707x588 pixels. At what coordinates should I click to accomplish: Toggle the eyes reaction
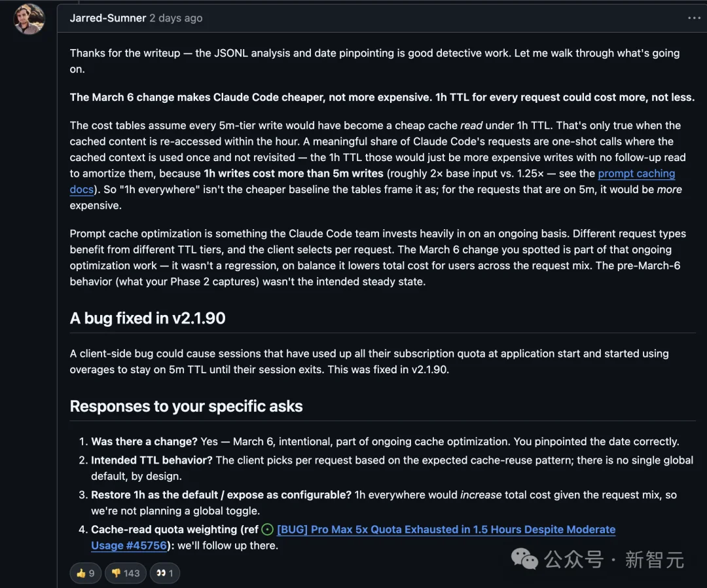pos(164,573)
